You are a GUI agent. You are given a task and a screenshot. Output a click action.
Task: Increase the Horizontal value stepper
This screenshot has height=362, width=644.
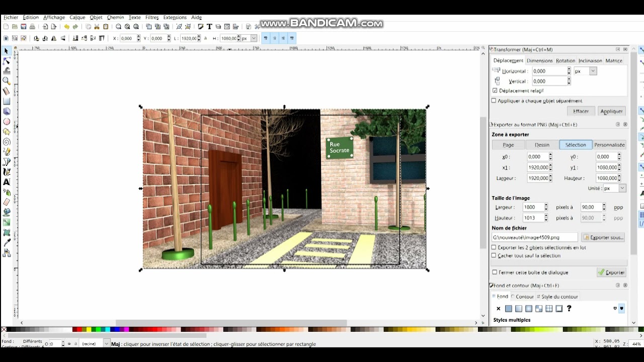(x=569, y=69)
